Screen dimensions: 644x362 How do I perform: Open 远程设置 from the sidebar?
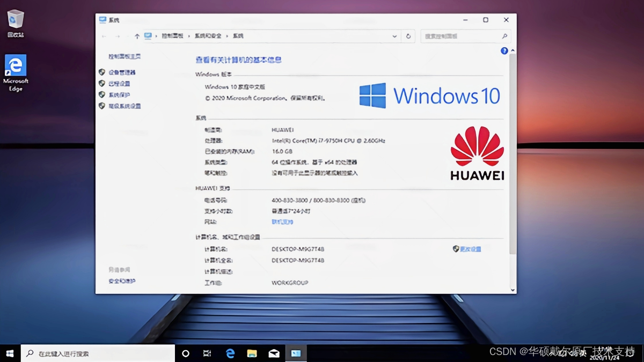tap(119, 84)
